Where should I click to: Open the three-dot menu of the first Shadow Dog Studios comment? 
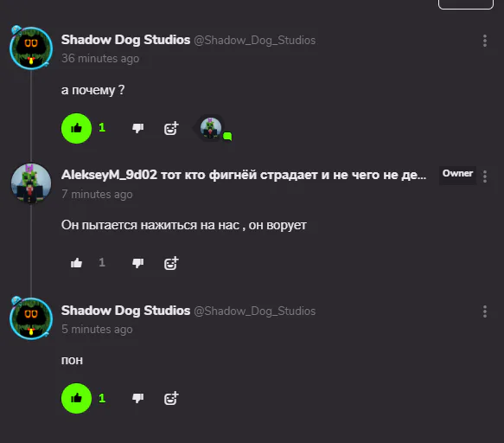pos(485,41)
